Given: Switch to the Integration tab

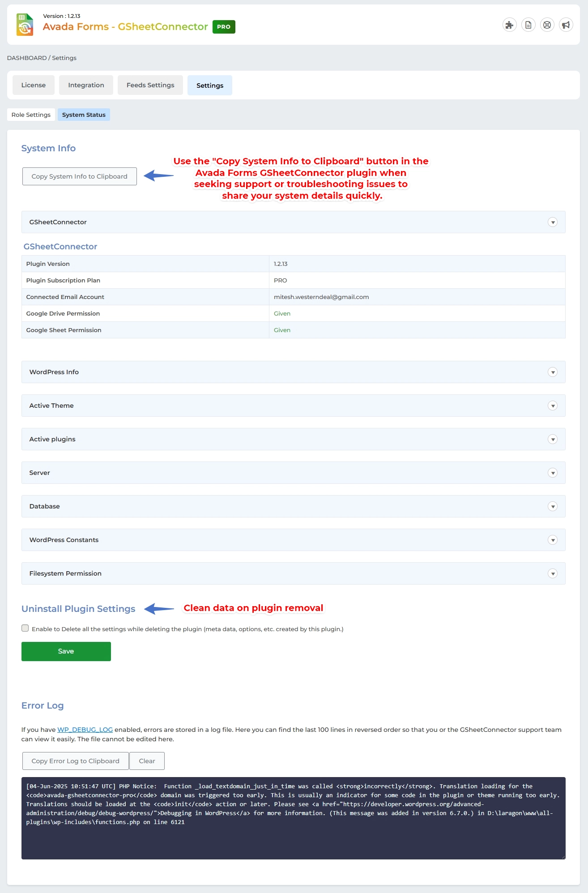Looking at the screenshot, I should click(86, 85).
